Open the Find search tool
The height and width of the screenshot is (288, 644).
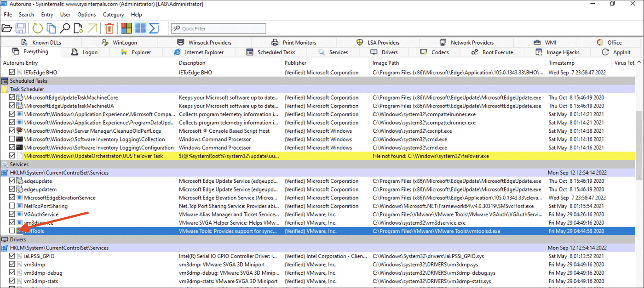click(x=65, y=28)
